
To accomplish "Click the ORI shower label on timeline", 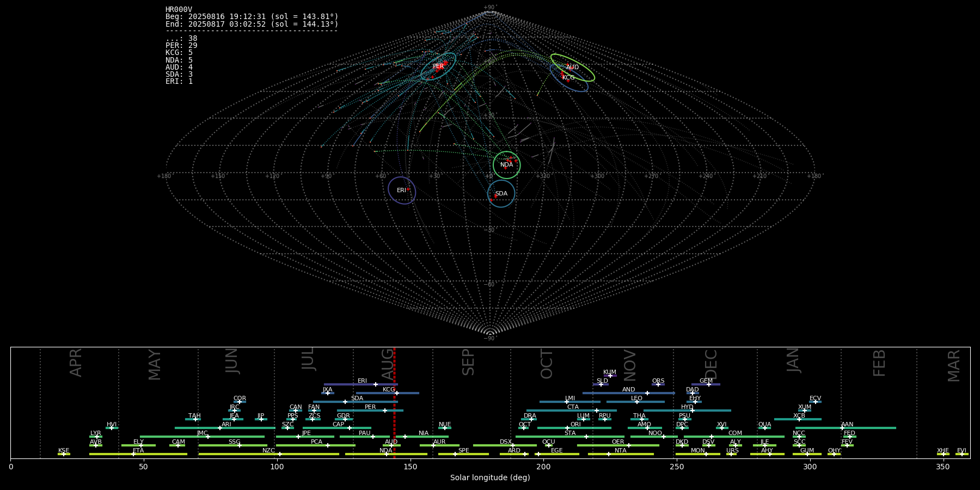I will [x=575, y=425].
